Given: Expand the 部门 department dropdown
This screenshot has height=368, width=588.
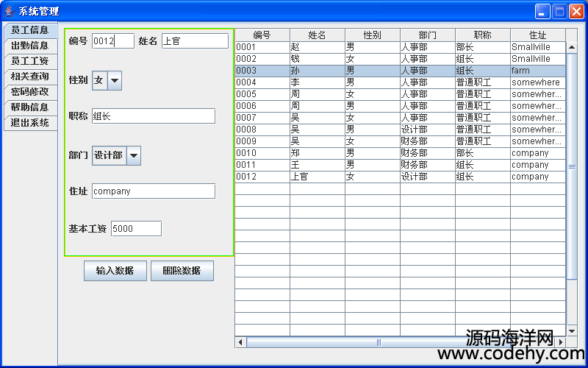Looking at the screenshot, I should pos(133,155).
